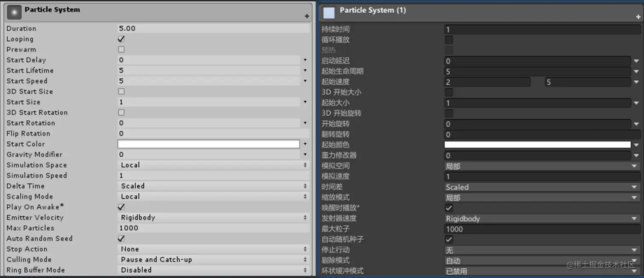
Task: Click the 起始速度 maximum value field showing 5
Action: pyautogui.click(x=588, y=82)
